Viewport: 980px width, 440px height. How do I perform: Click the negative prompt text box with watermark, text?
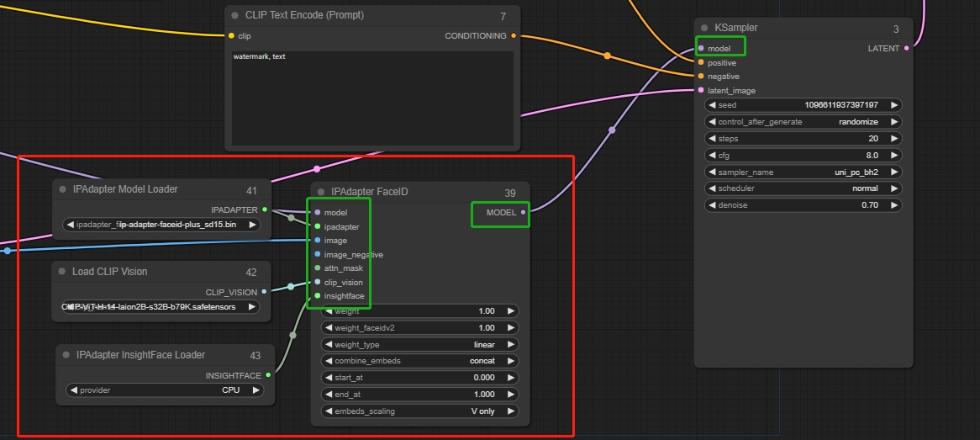[x=371, y=91]
